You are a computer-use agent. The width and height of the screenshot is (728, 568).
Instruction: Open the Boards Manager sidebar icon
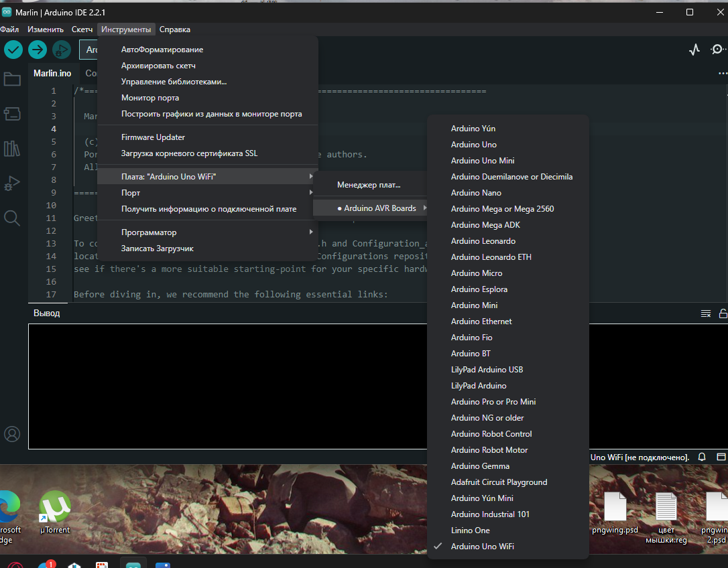pyautogui.click(x=12, y=114)
